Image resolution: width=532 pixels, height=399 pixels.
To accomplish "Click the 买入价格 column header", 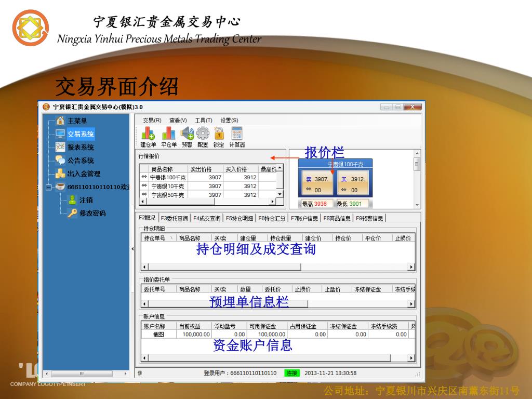I will 241,169.
